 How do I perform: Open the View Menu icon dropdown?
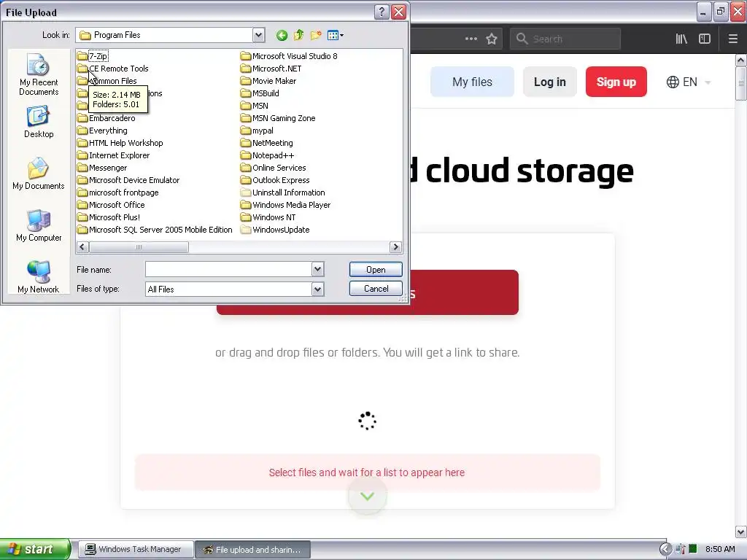336,35
